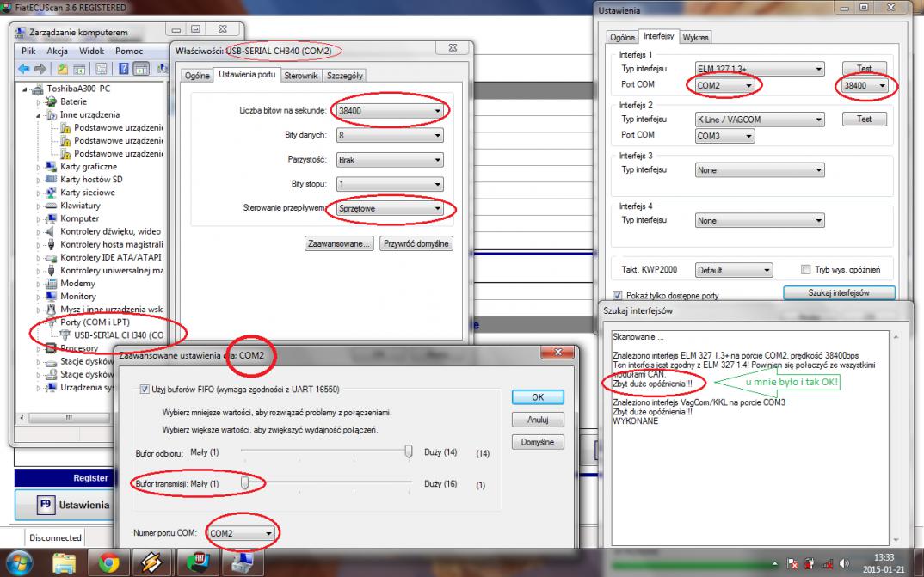Click the Karty sieciowe network icon

coord(52,193)
